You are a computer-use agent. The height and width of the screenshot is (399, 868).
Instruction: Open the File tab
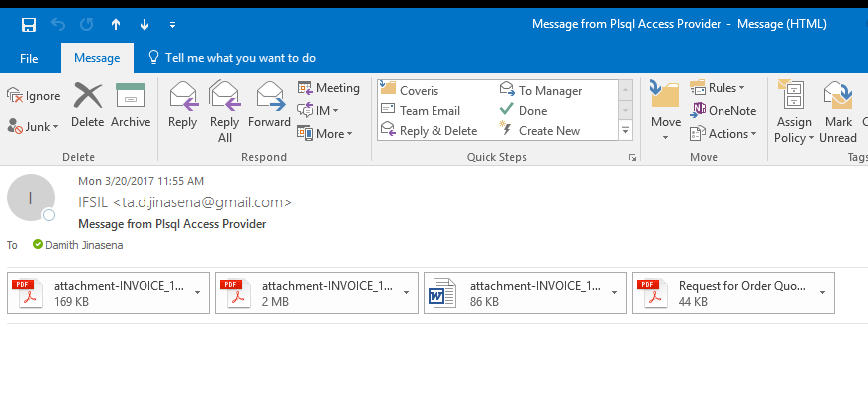(x=30, y=58)
